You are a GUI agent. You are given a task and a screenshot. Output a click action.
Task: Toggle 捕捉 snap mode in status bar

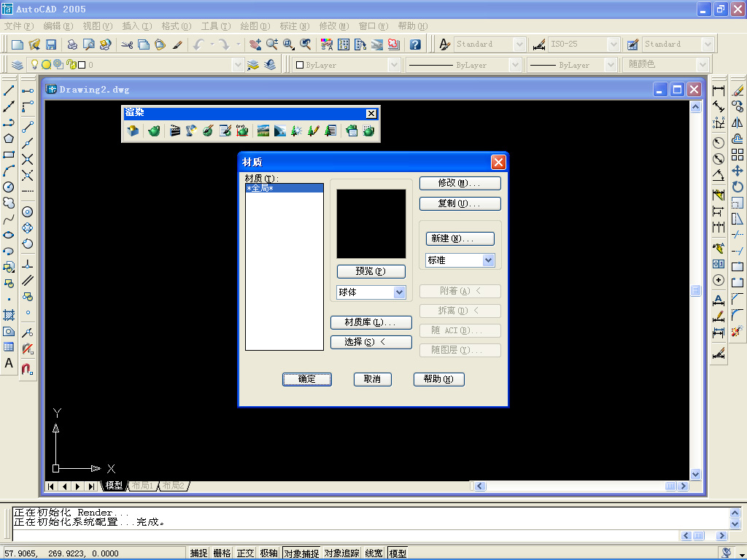tap(198, 553)
